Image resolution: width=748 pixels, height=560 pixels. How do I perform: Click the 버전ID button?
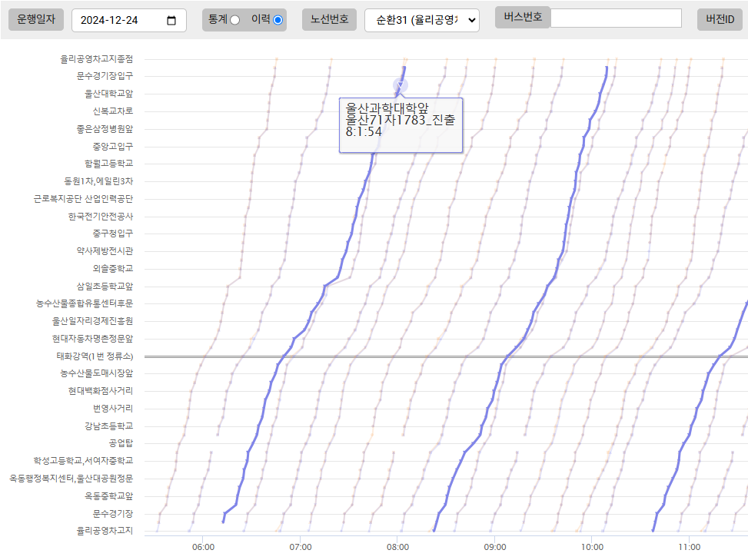coord(720,20)
